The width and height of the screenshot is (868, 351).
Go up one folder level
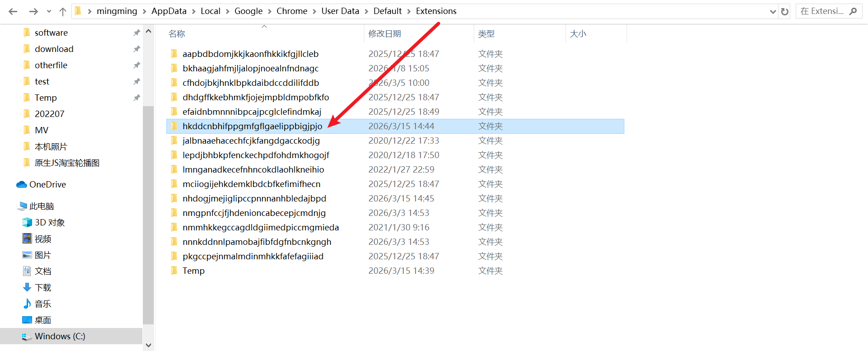coord(63,11)
